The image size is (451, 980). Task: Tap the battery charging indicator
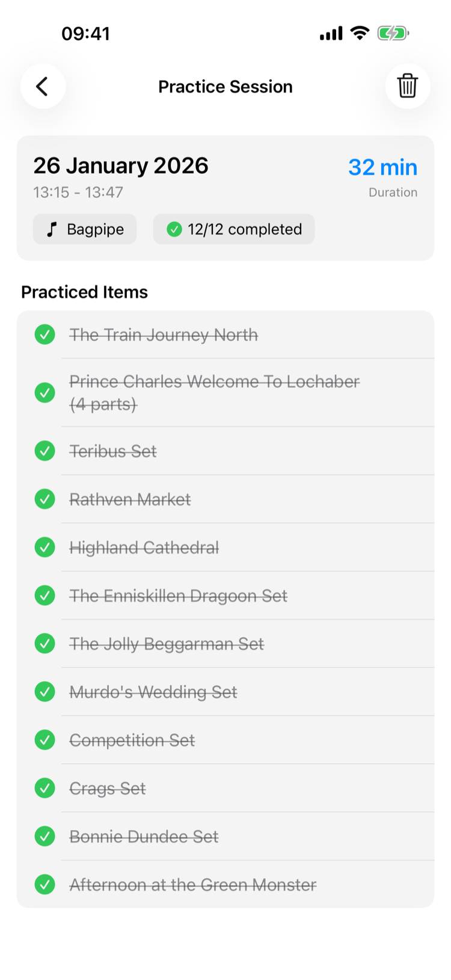click(393, 33)
